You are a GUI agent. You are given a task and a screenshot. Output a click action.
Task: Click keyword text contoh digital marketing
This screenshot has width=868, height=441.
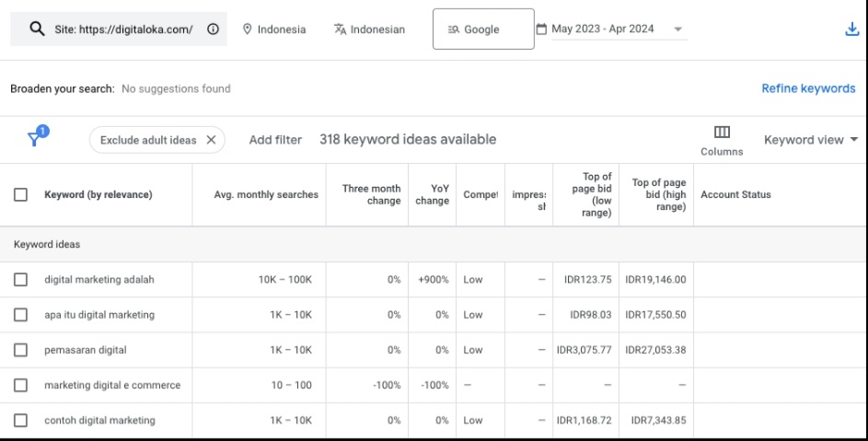pos(99,420)
